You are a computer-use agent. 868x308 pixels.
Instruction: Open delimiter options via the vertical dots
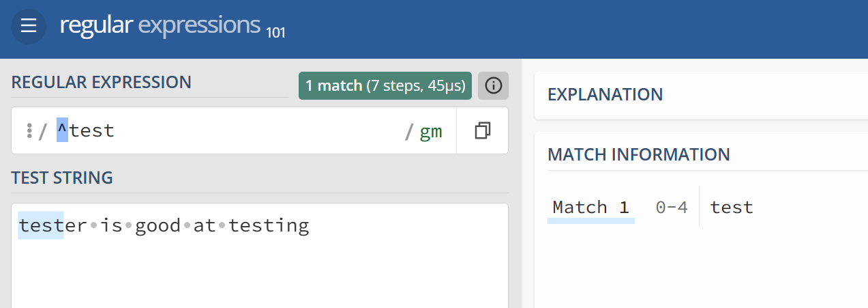pyautogui.click(x=29, y=130)
